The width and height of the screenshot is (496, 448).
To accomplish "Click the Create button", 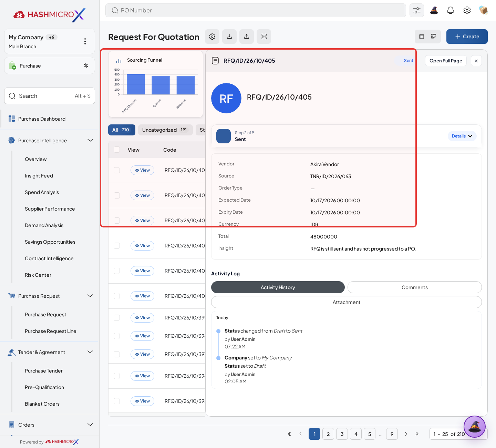I will [x=467, y=37].
